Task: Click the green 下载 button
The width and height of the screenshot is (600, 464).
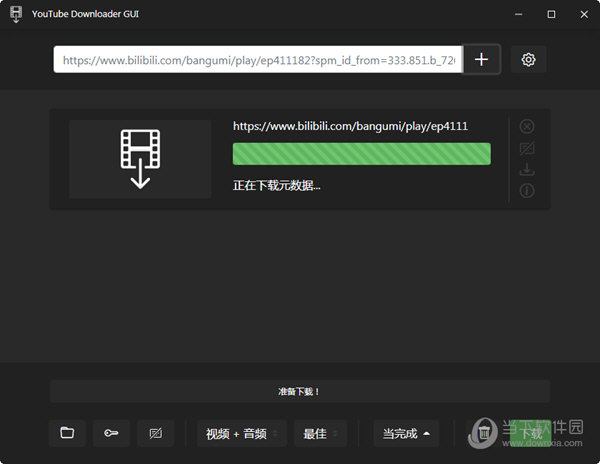Action: [x=531, y=433]
